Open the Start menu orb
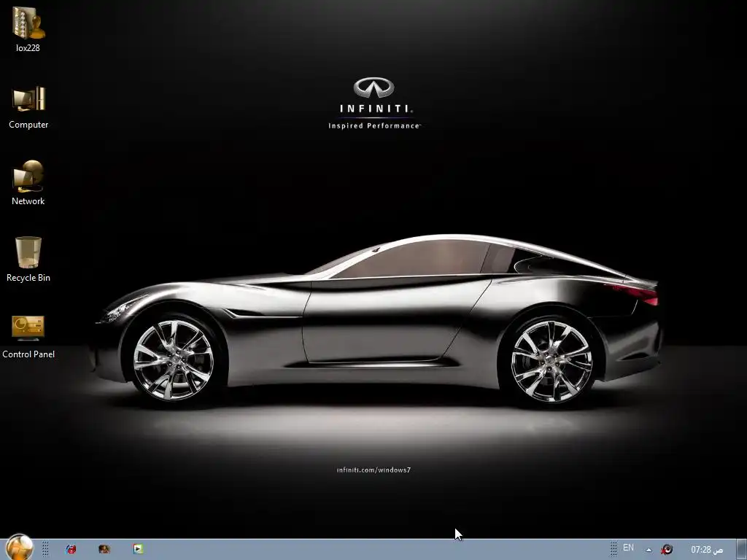Viewport: 747px width, 560px height. click(19, 548)
